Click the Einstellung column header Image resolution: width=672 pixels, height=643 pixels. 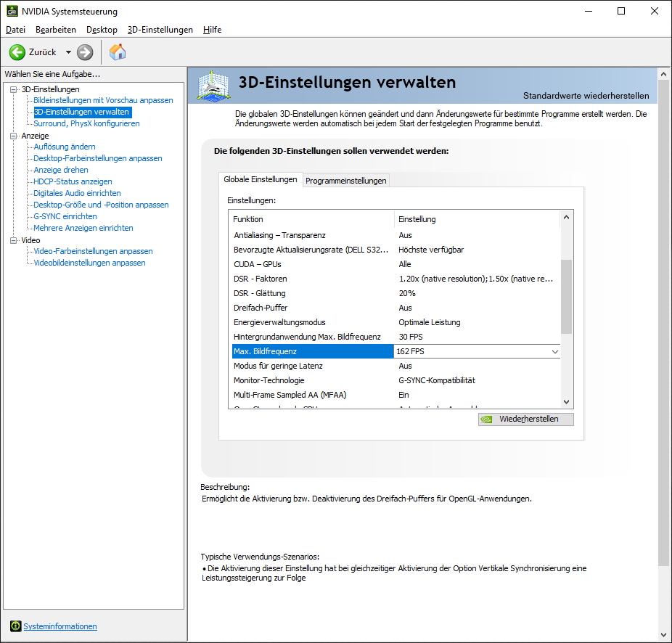477,219
